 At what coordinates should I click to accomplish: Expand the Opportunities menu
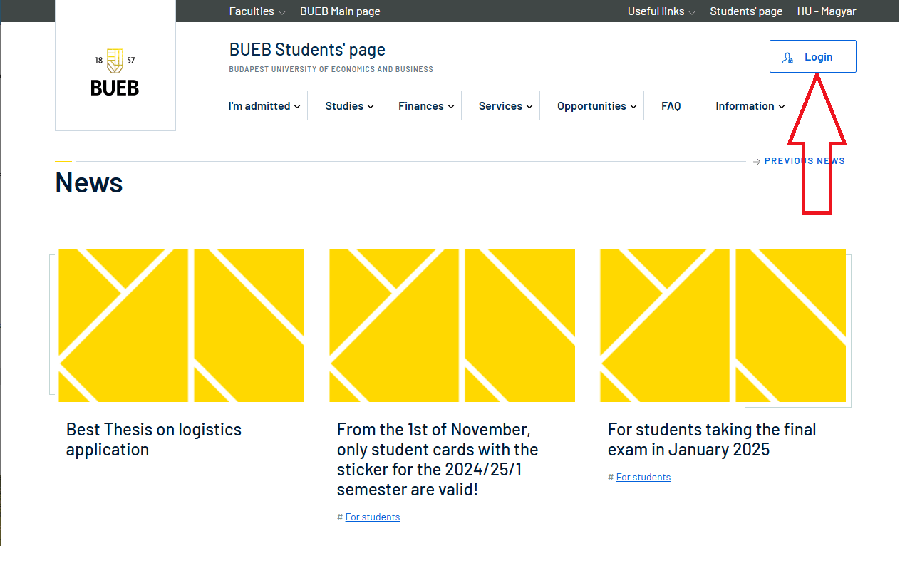[596, 106]
